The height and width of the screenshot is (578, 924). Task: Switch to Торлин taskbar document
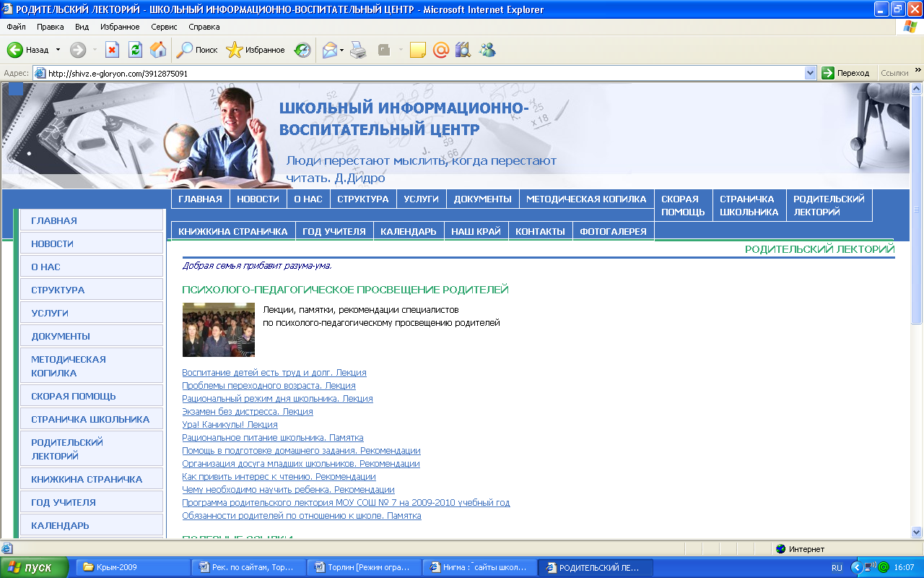(x=365, y=567)
